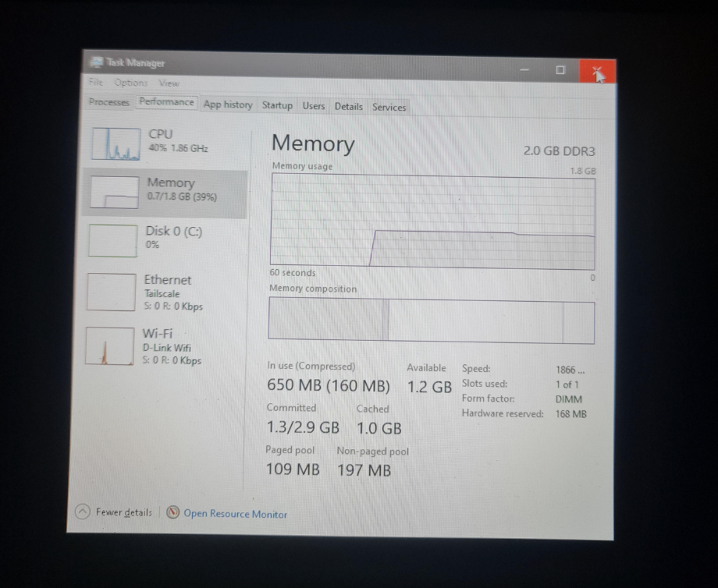This screenshot has height=588, width=718.
Task: Click the Memory composition bar
Action: point(431,320)
